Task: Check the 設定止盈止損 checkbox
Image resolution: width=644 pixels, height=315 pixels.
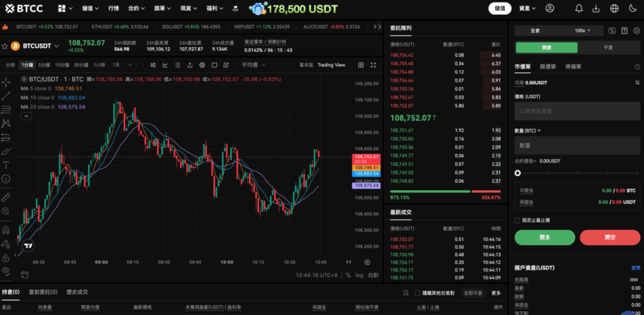Action: (518, 221)
